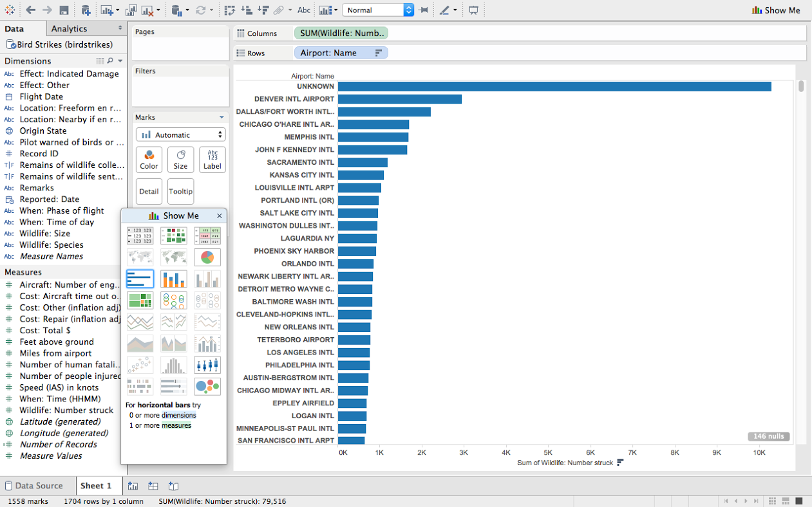
Task: Add new worksheet tab at bottom
Action: point(133,486)
